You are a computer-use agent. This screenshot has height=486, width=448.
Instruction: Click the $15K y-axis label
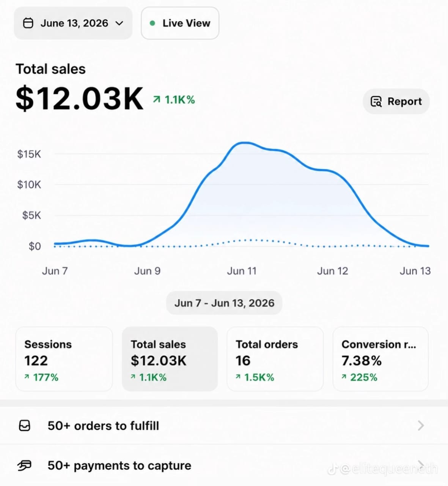click(29, 154)
